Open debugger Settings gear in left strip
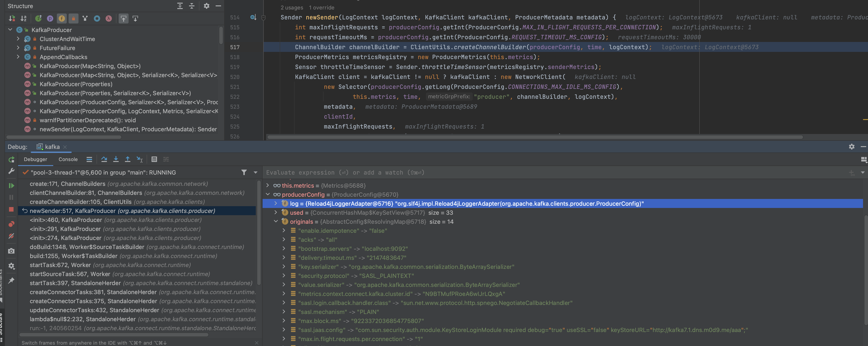The width and height of the screenshot is (868, 346). click(x=12, y=266)
